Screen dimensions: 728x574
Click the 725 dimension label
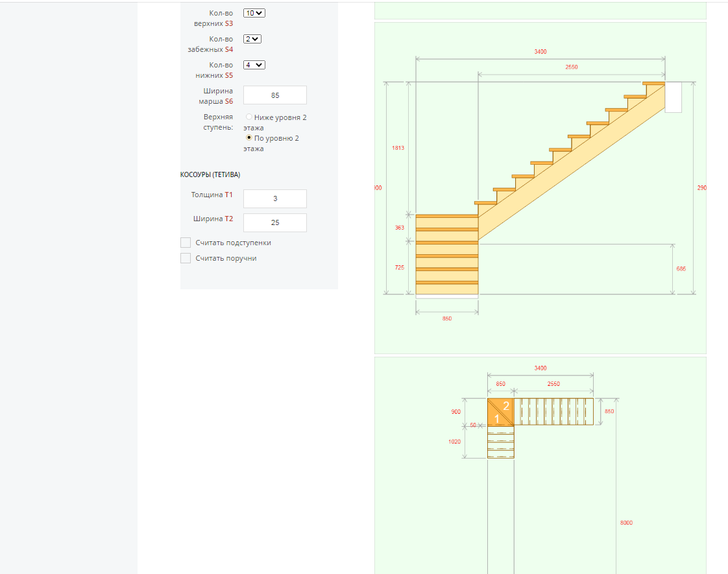pyautogui.click(x=399, y=268)
